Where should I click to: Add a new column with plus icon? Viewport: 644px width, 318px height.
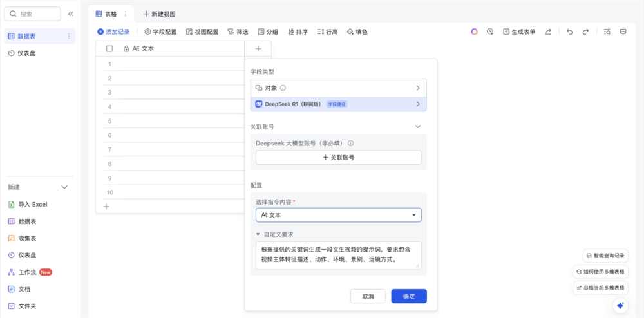[x=258, y=48]
